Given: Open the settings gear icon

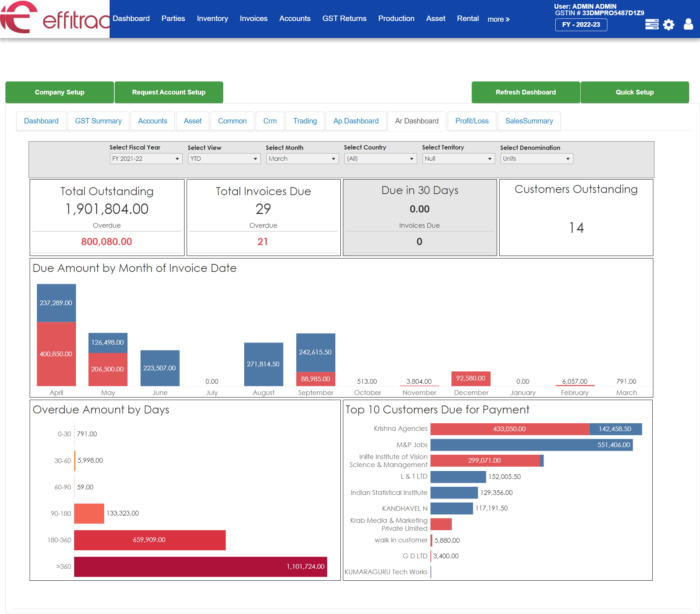Looking at the screenshot, I should 669,25.
